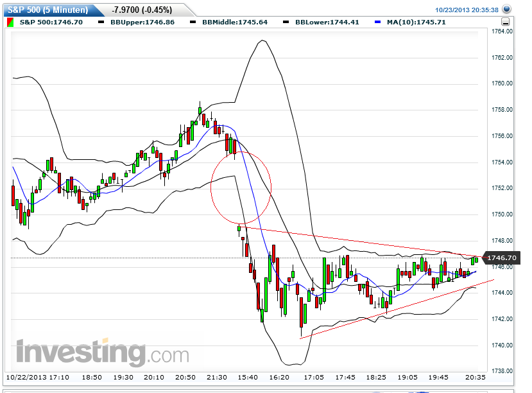Screen dimensions: 532x393
Task: Click the black BBMiddle legend marker
Action: coord(193,22)
